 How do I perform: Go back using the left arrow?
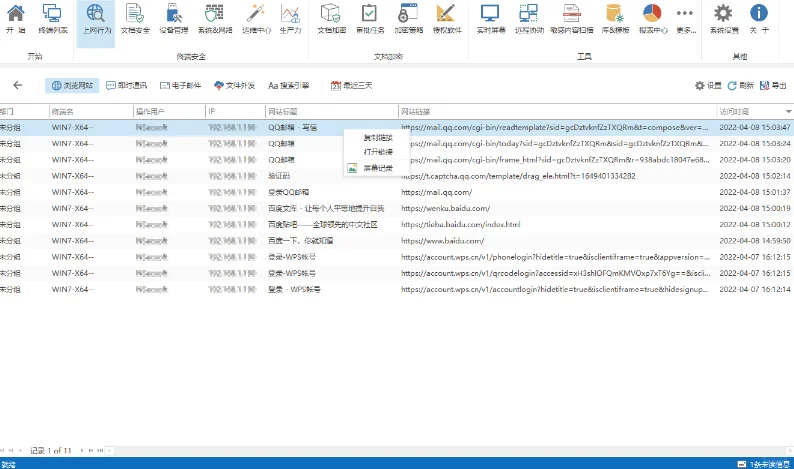pyautogui.click(x=18, y=85)
